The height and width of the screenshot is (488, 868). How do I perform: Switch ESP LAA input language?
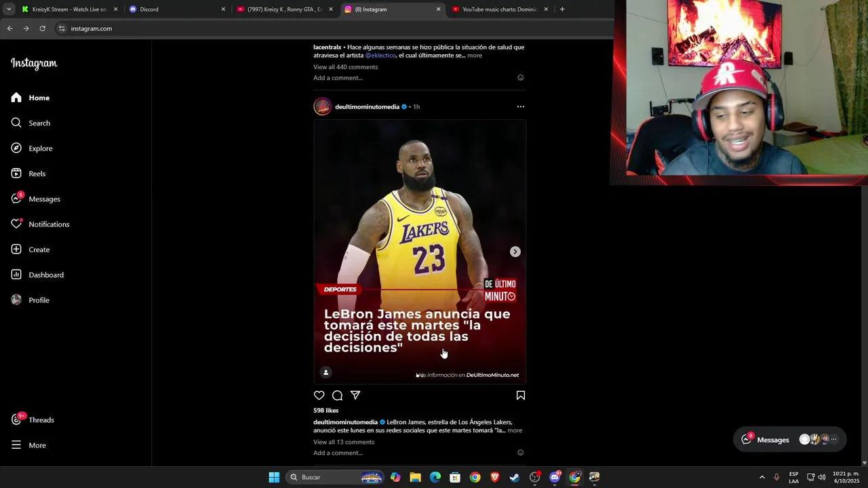point(793,477)
